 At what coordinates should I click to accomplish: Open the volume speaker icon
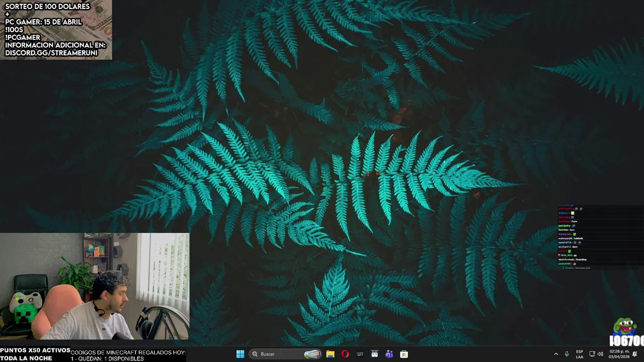(600, 354)
